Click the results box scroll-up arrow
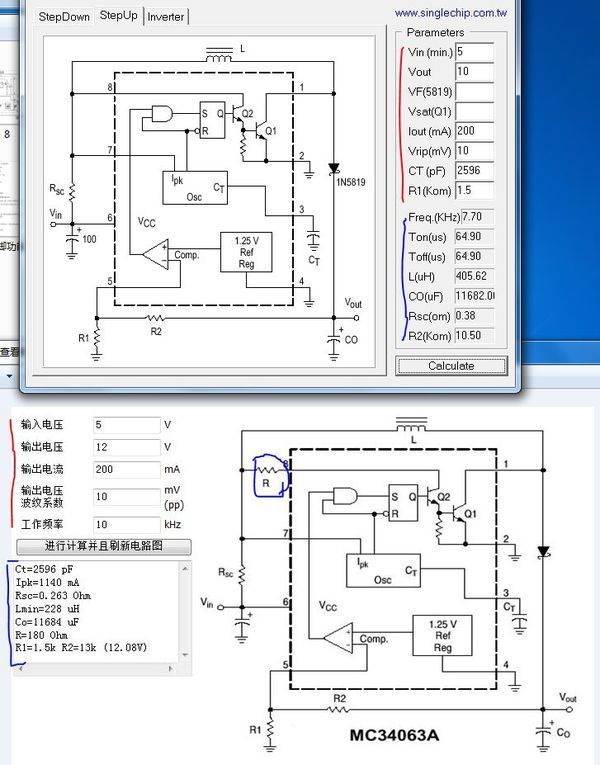 [x=185, y=569]
